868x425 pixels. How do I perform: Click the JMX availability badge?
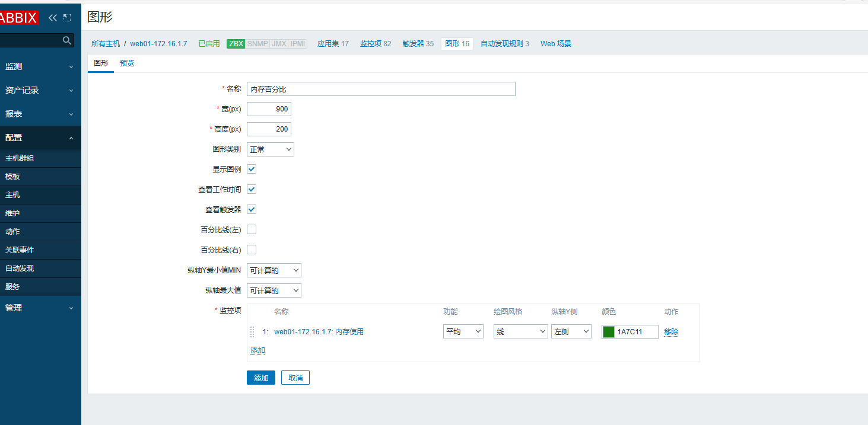tap(279, 44)
